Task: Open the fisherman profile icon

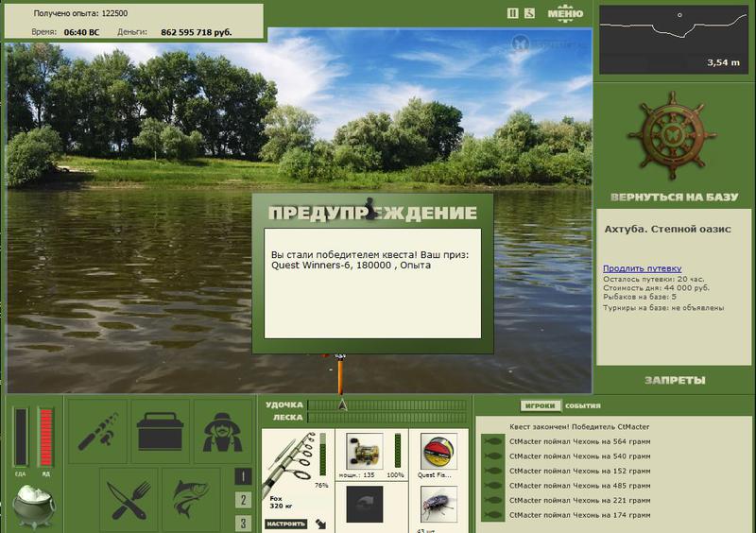Action: [x=222, y=432]
